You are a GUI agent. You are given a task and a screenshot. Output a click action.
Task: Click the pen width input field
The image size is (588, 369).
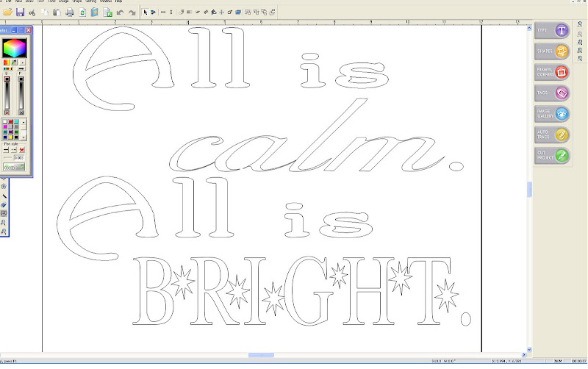click(x=18, y=158)
